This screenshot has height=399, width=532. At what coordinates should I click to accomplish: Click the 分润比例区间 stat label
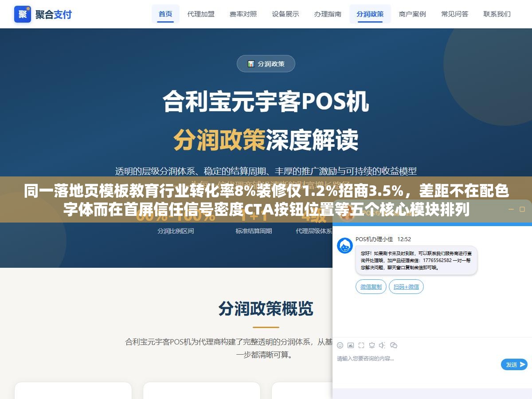pyautogui.click(x=176, y=231)
